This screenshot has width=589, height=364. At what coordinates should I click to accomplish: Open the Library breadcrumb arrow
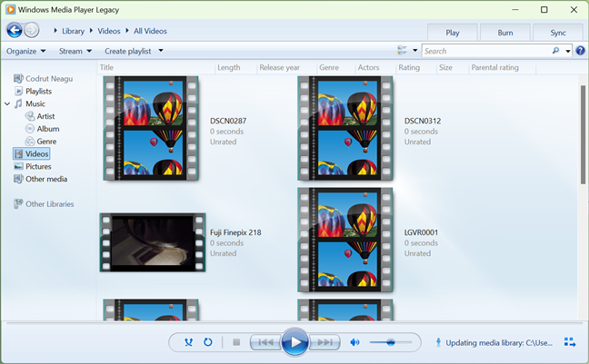[55, 30]
